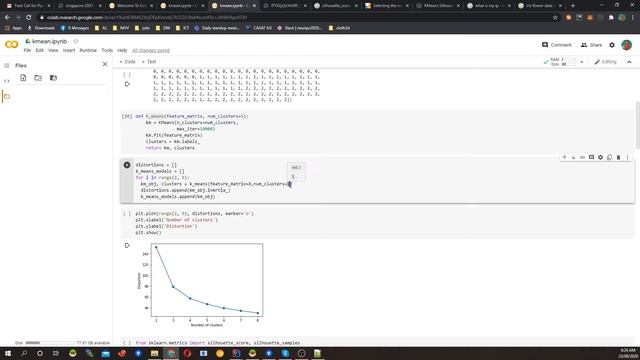Click the taskbar search icon
640x360 pixels.
(24, 353)
